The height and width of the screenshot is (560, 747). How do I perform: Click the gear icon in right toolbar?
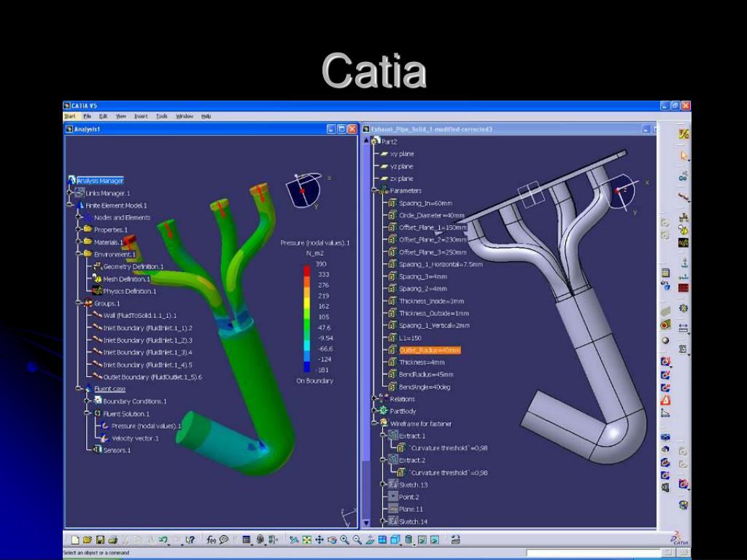pos(684,308)
